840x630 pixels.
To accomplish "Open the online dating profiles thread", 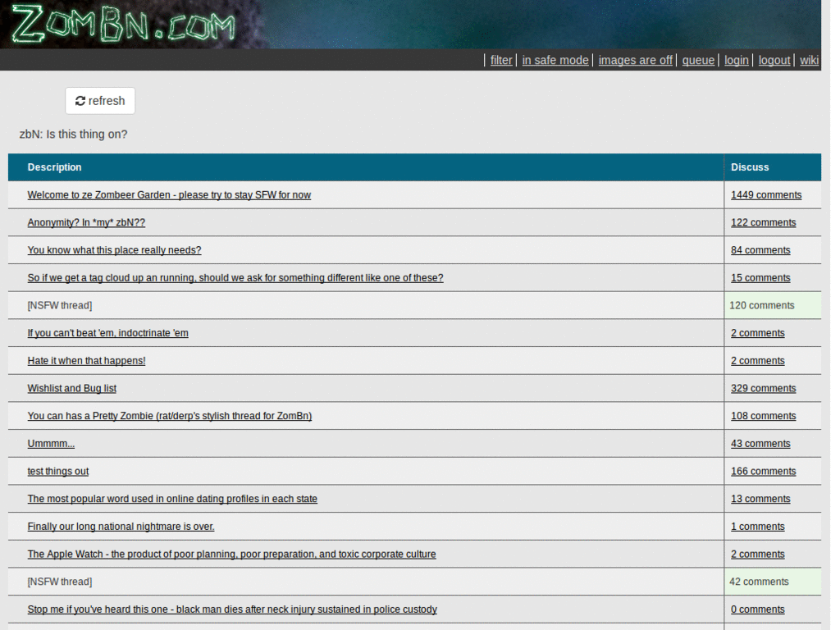I will pyautogui.click(x=172, y=499).
